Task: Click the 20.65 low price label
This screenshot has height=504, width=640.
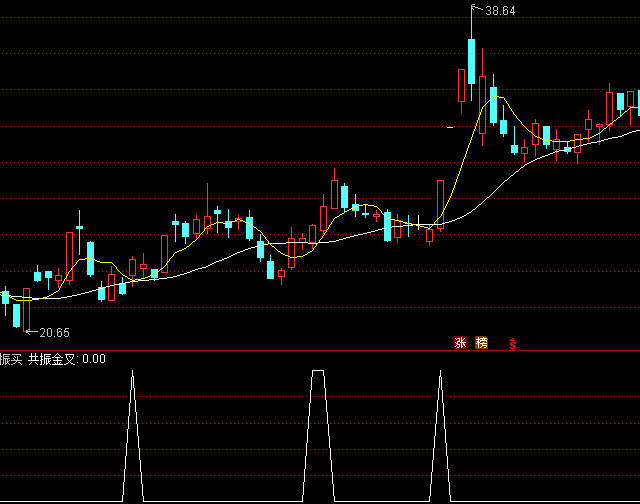Action: pos(54,333)
